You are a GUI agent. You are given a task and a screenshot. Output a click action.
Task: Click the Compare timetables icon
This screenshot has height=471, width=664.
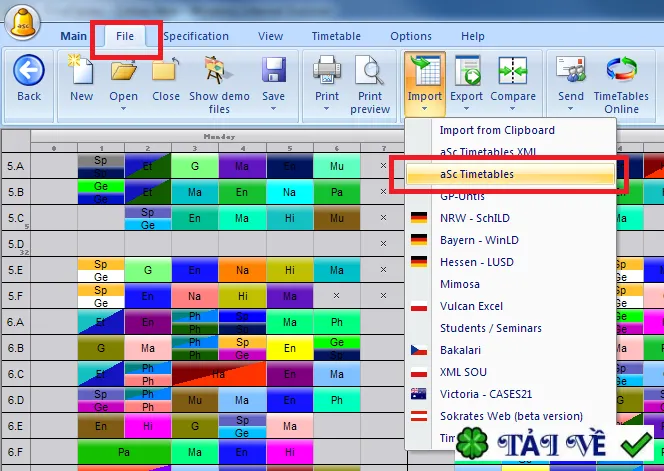click(513, 70)
